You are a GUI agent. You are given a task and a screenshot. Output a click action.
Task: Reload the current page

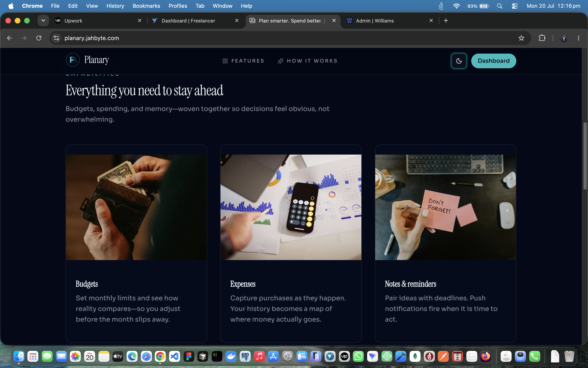click(x=39, y=38)
